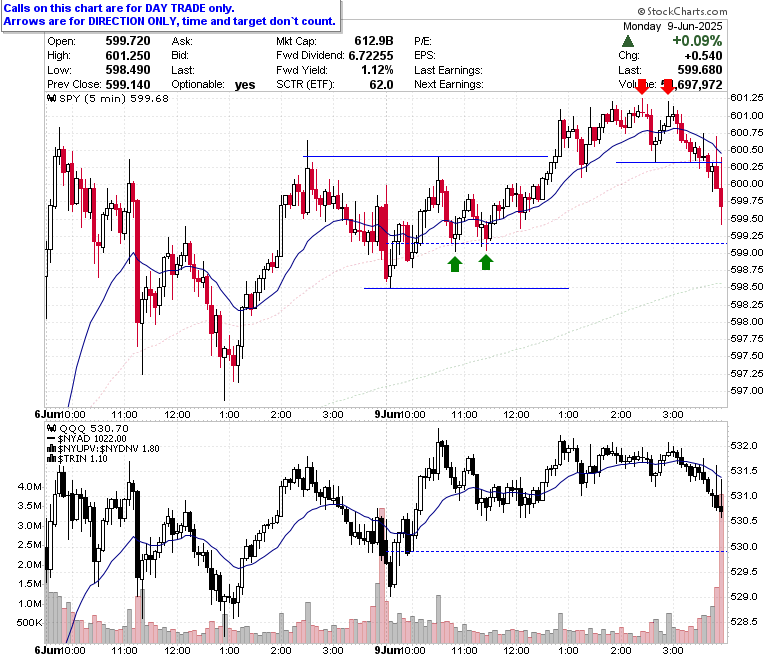Click the green up triangle beside +0.09%
The height and width of the screenshot is (659, 780).
click(x=628, y=41)
